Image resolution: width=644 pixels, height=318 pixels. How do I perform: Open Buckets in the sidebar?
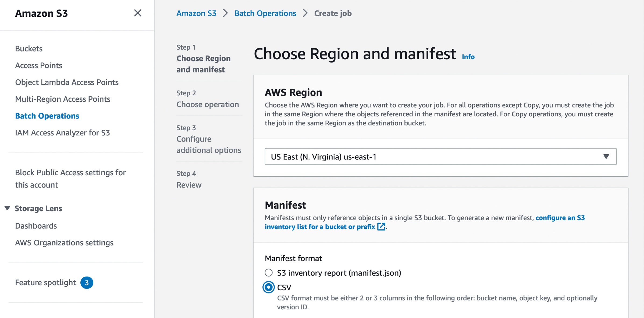[x=29, y=48]
